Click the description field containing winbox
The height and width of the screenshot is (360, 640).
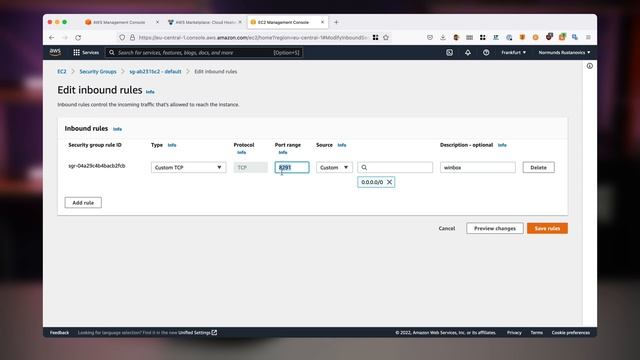coord(478,167)
